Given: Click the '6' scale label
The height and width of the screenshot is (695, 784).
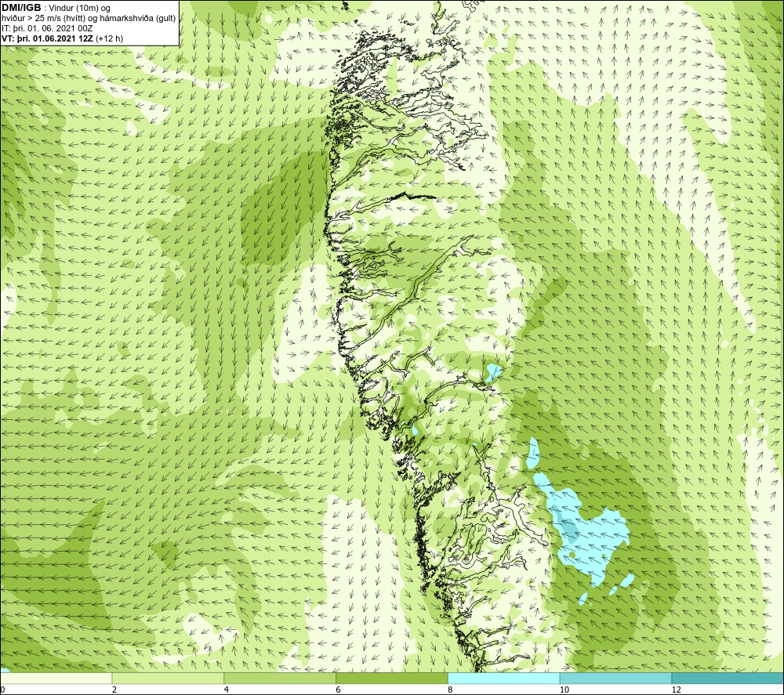Looking at the screenshot, I should point(339,690).
